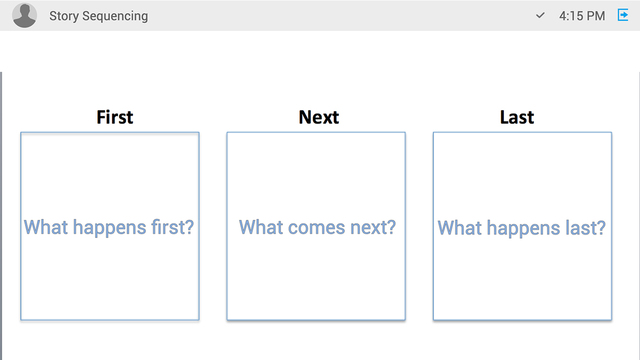Screen dimensions: 640x360
Task: Click the 4:15 PM time display
Action: 582,16
